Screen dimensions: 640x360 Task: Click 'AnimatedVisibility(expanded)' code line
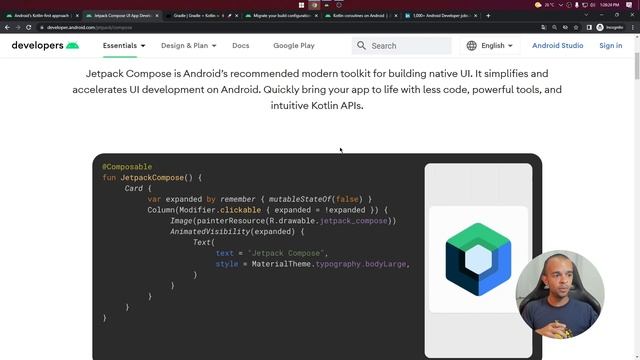tap(232, 231)
